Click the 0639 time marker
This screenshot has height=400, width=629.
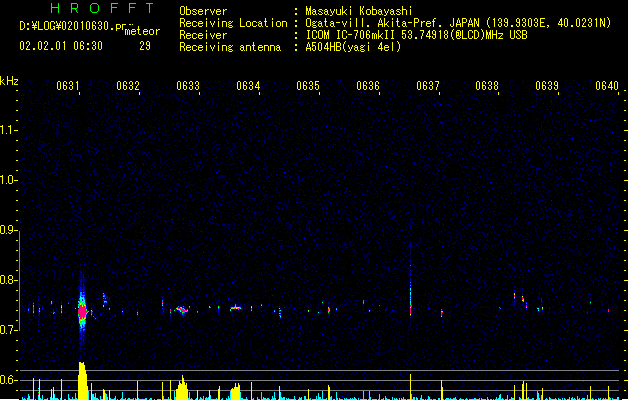pos(547,86)
